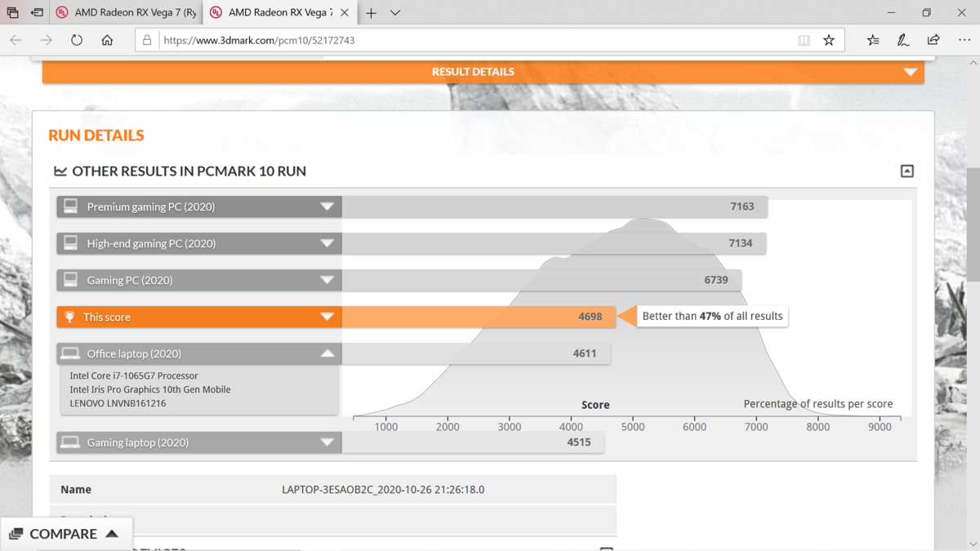
Task: Select the active AMD Radeon RX Vega tab
Action: 281,13
